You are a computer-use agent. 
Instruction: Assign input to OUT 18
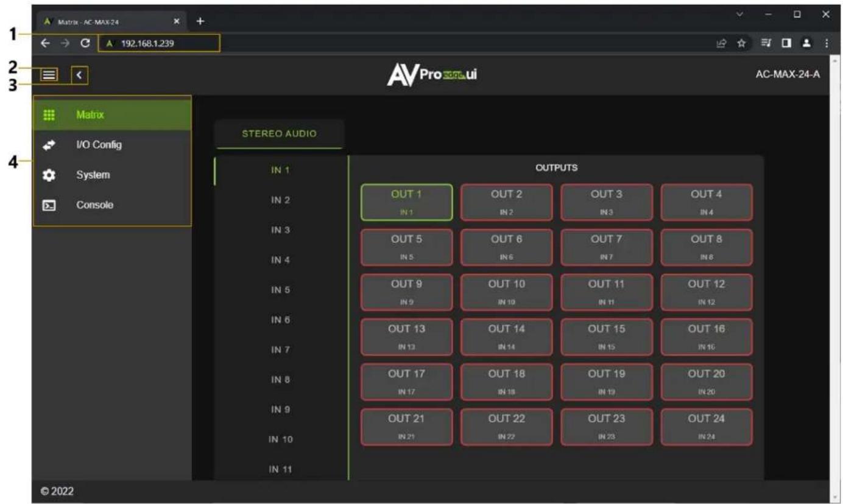[x=507, y=382]
